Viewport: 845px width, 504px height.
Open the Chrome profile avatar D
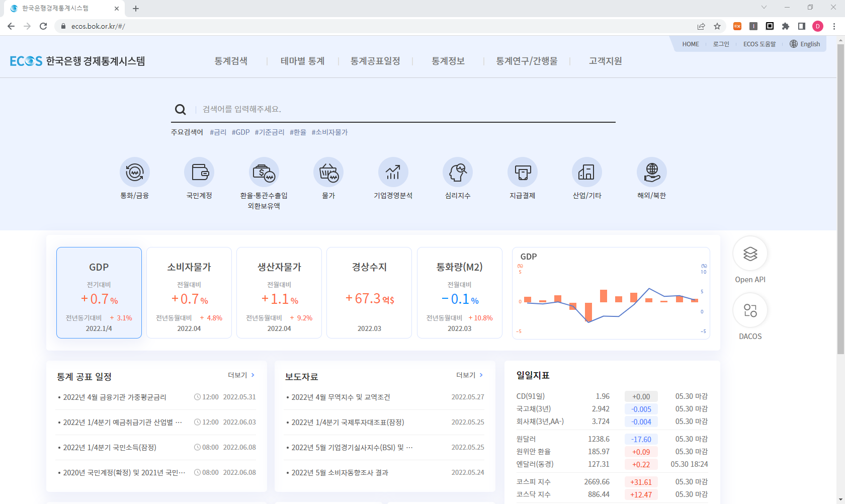tap(818, 26)
